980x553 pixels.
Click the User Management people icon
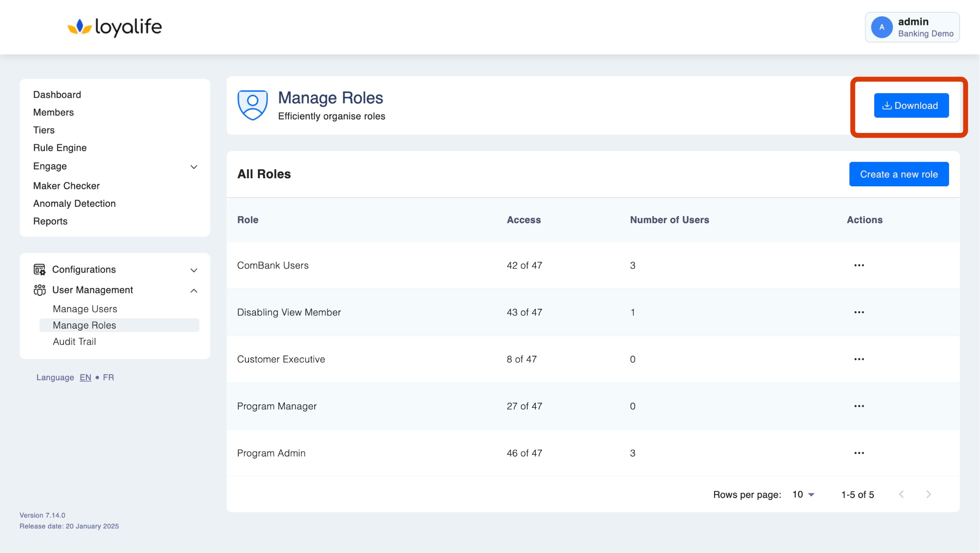pyautogui.click(x=39, y=290)
